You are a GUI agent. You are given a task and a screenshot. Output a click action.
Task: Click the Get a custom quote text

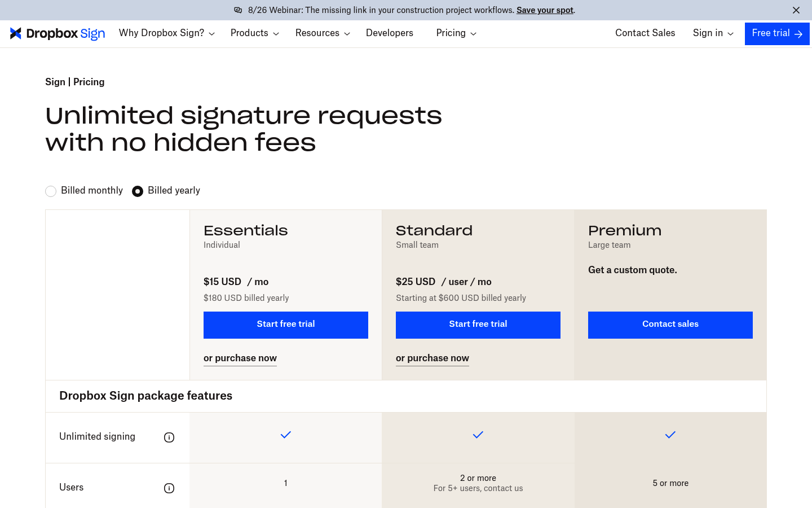click(633, 270)
